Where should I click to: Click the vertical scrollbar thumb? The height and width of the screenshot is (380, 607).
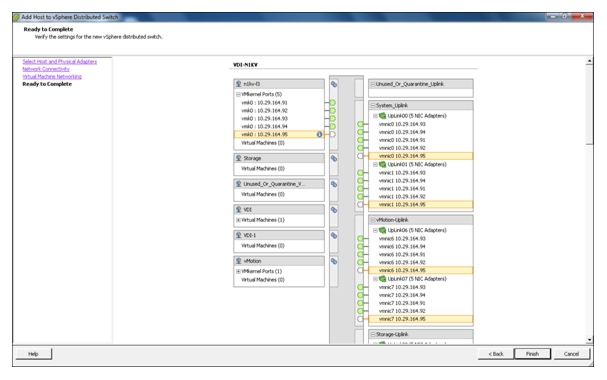tap(589, 104)
